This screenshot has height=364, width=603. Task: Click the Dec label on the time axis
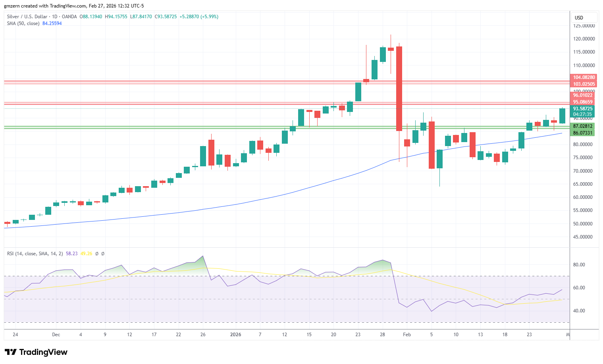(x=56, y=335)
